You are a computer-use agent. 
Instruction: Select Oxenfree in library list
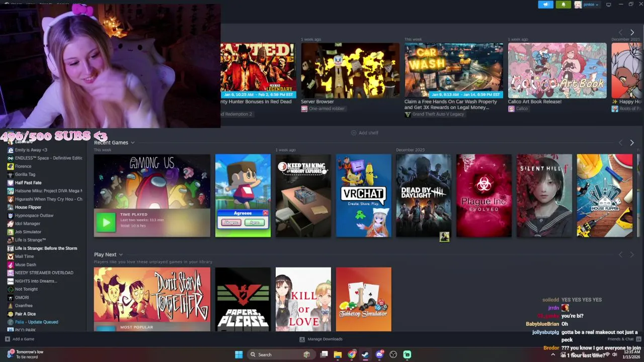tap(24, 306)
